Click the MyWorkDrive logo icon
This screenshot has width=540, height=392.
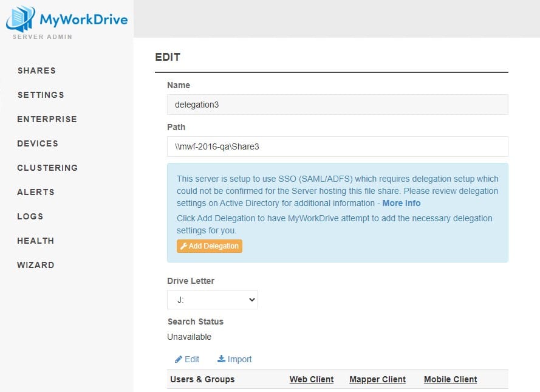pos(20,19)
